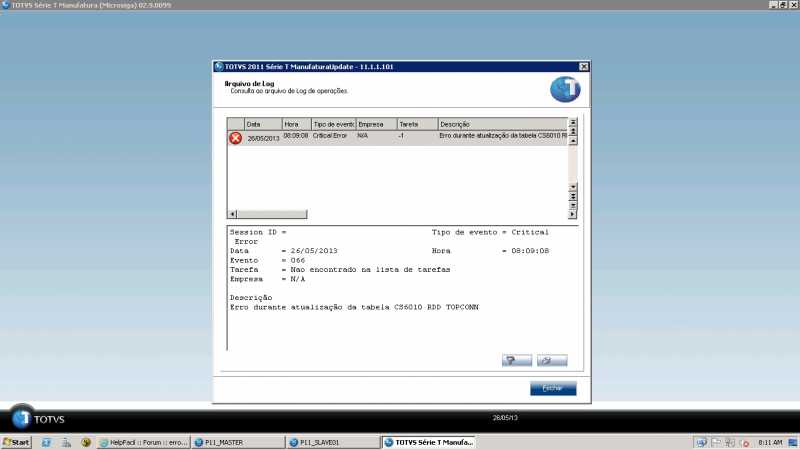Click the 26/05/13 date in the black TOTVS bar

click(505, 418)
